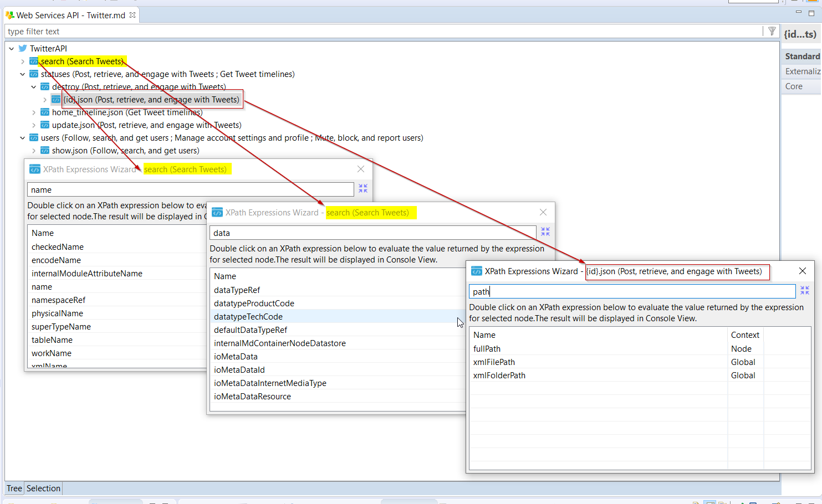The image size is (822, 504).
Task: Expand the home_timeline.json node
Action: click(x=34, y=112)
